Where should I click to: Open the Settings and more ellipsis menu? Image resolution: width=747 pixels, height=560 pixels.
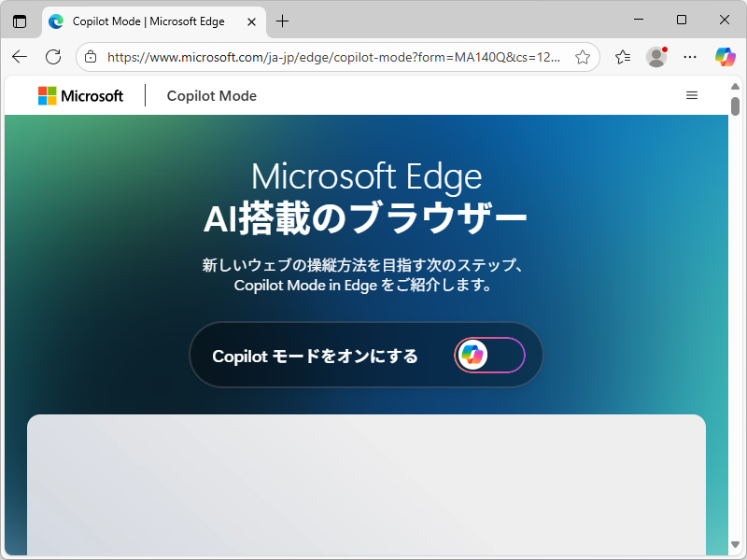[690, 57]
